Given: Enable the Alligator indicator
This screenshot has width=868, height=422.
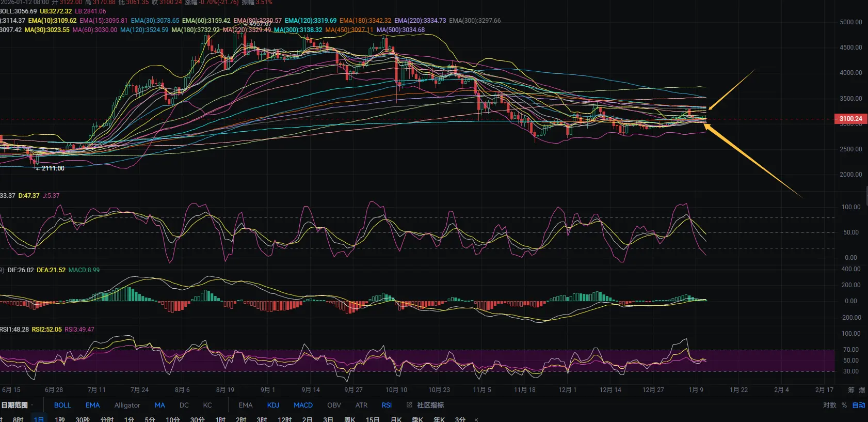Looking at the screenshot, I should coord(127,405).
